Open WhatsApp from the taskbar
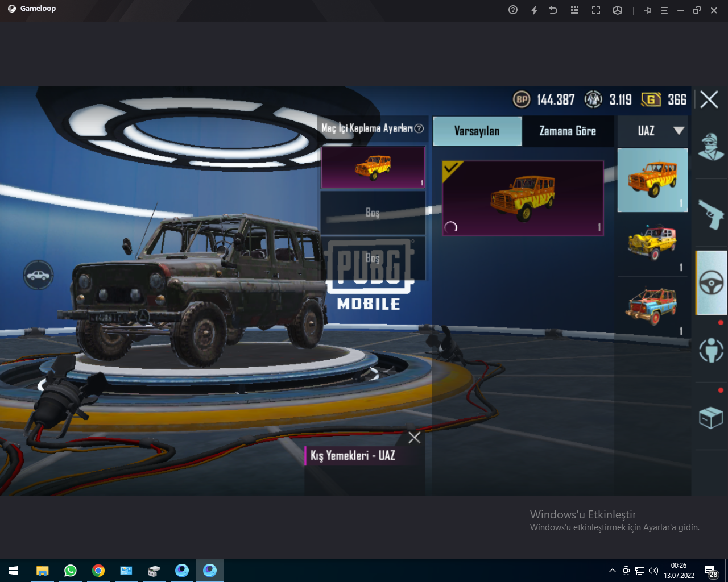The width and height of the screenshot is (728, 582). [70, 571]
